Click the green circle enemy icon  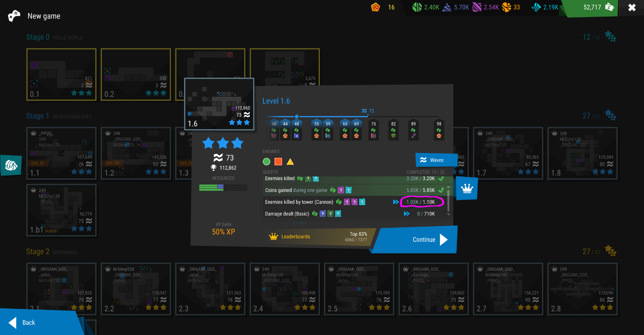(266, 162)
